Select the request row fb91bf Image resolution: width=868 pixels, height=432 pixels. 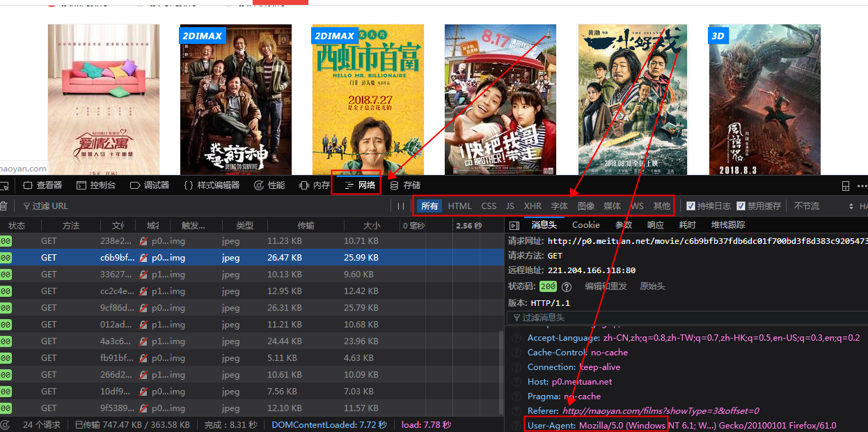[x=250, y=357]
